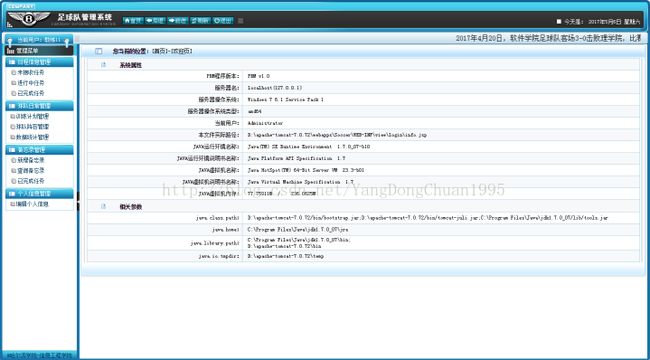The width and height of the screenshot is (650, 360).
Task: Click the Java Virtual Machine Specification value
Action: (x=301, y=182)
